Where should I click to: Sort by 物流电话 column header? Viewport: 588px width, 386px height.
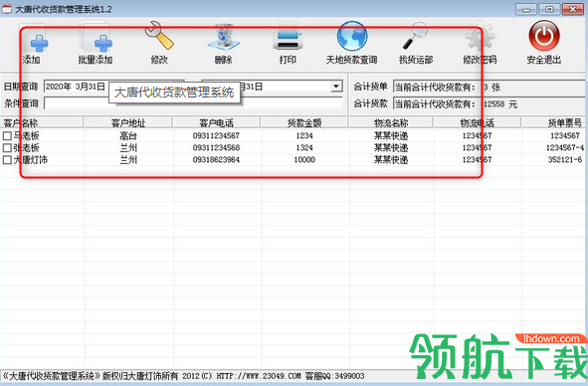click(x=477, y=122)
